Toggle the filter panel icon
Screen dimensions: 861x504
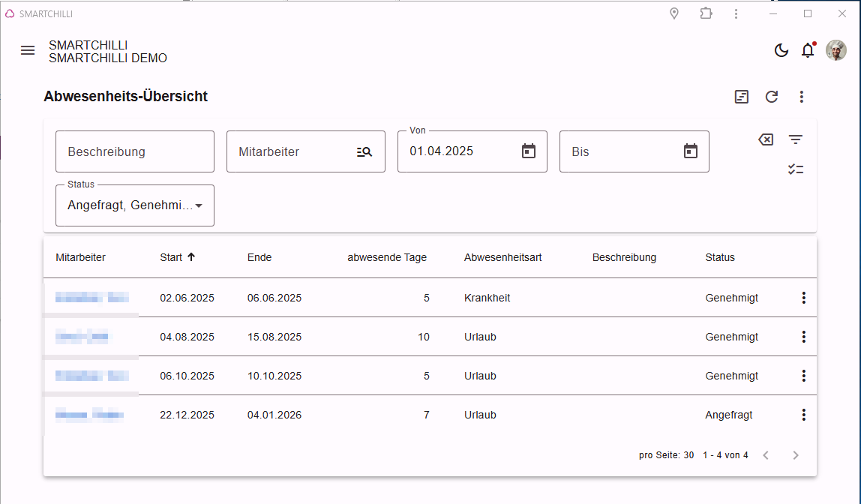tap(795, 139)
